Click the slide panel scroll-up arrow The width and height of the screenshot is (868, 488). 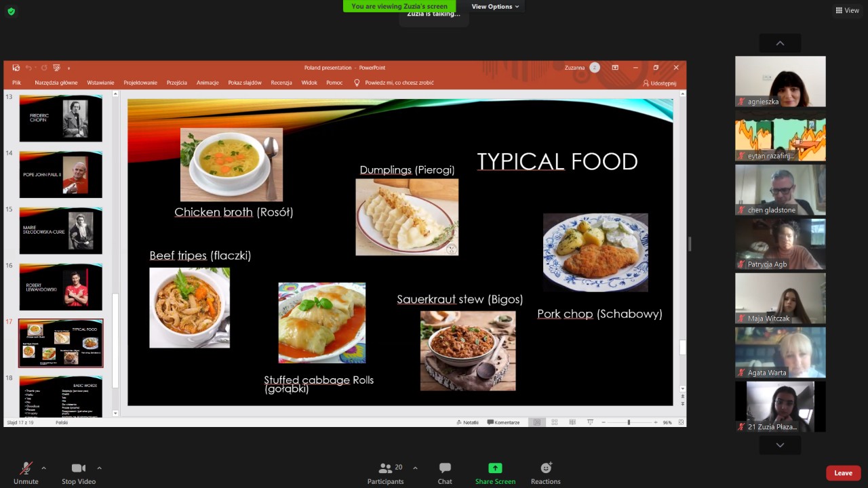(115, 94)
